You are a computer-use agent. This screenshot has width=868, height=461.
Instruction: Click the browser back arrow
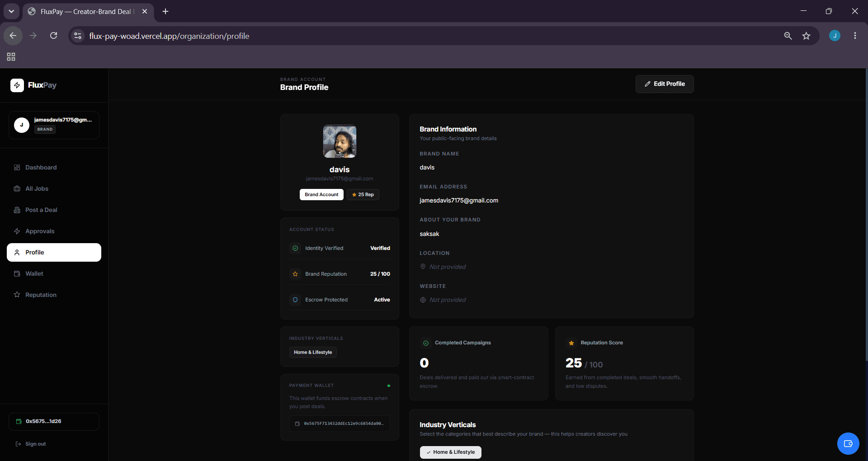[x=13, y=36]
